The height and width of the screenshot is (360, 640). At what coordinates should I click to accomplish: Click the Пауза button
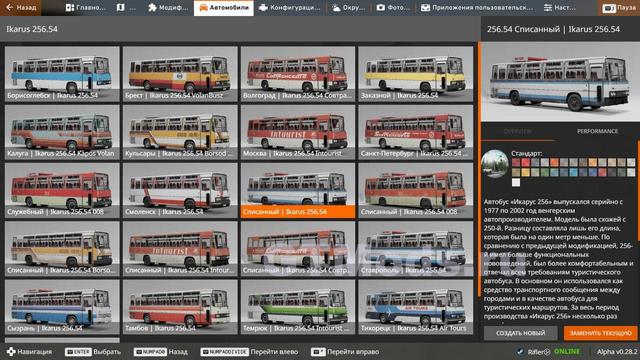pos(619,8)
